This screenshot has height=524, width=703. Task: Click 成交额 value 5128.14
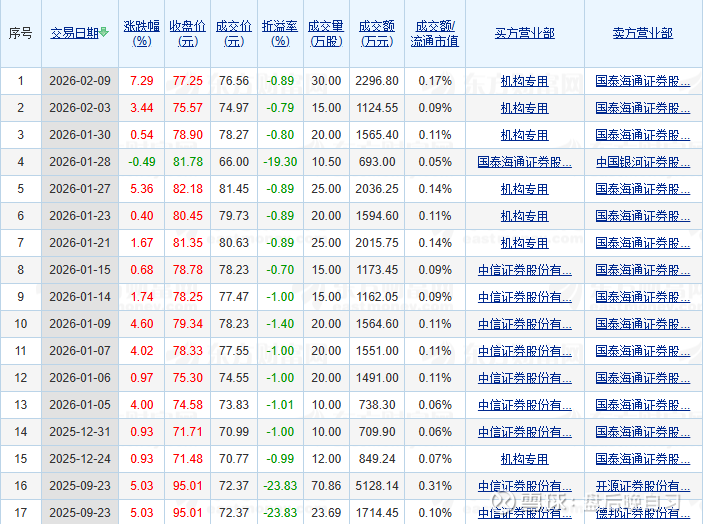coord(377,486)
